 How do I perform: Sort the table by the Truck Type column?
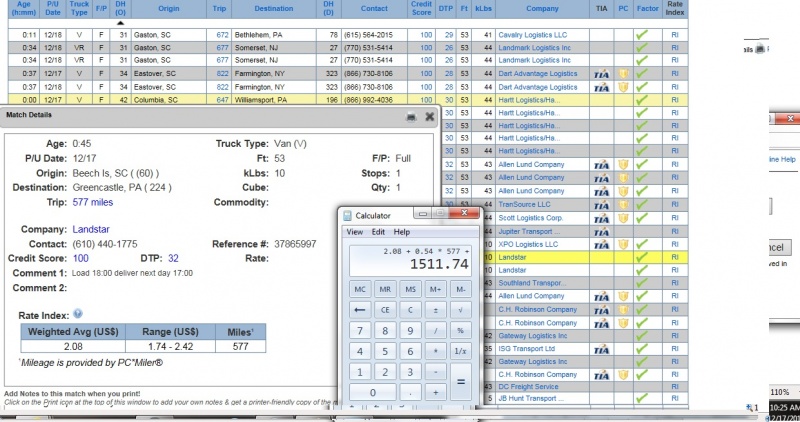pos(79,8)
